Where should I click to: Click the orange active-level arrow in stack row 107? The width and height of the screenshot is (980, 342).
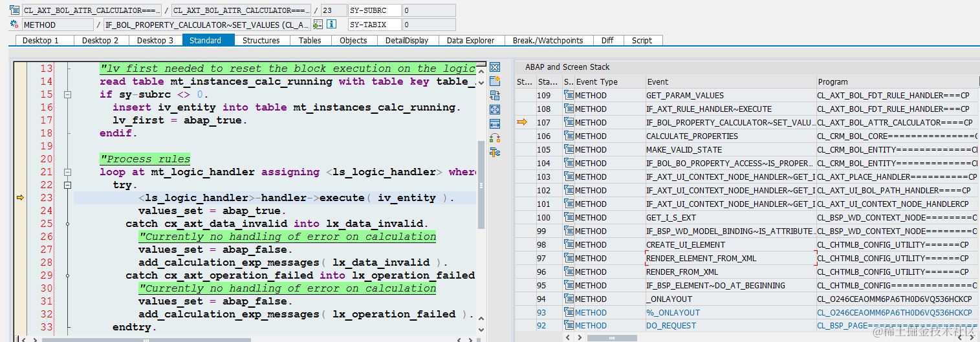523,122
